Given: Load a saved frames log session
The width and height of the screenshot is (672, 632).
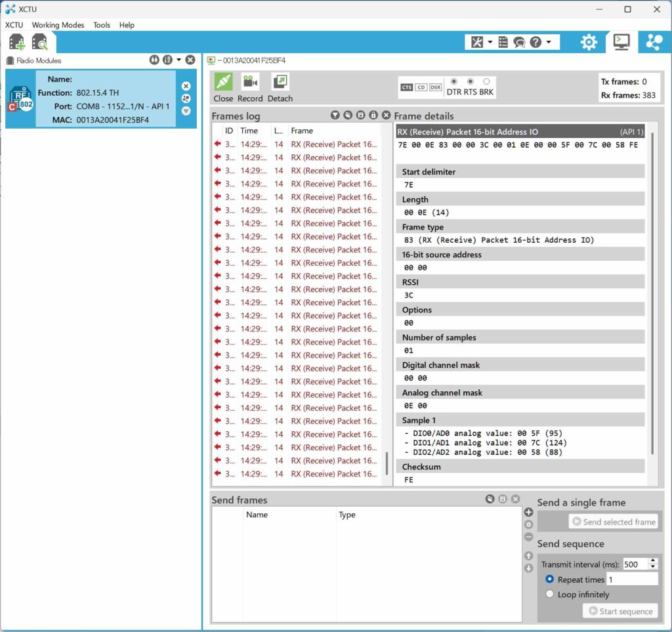Looking at the screenshot, I should (348, 115).
